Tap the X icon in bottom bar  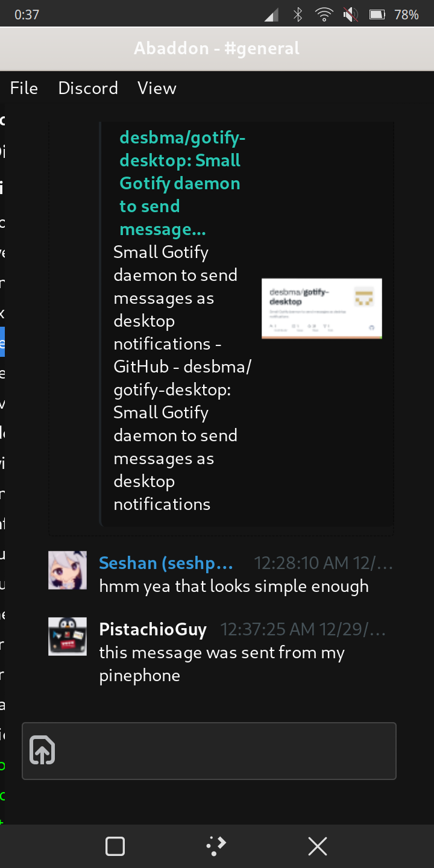coord(318,846)
